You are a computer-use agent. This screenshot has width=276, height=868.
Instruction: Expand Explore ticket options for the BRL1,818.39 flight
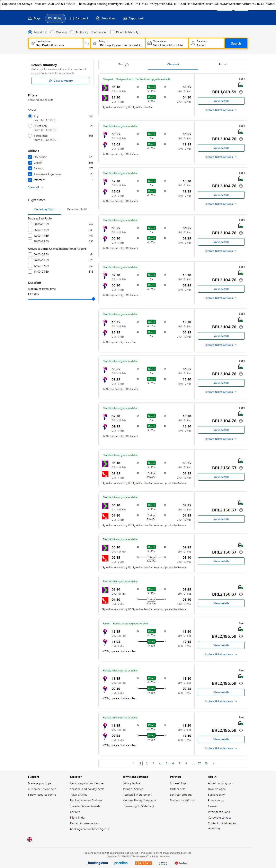pos(221,110)
